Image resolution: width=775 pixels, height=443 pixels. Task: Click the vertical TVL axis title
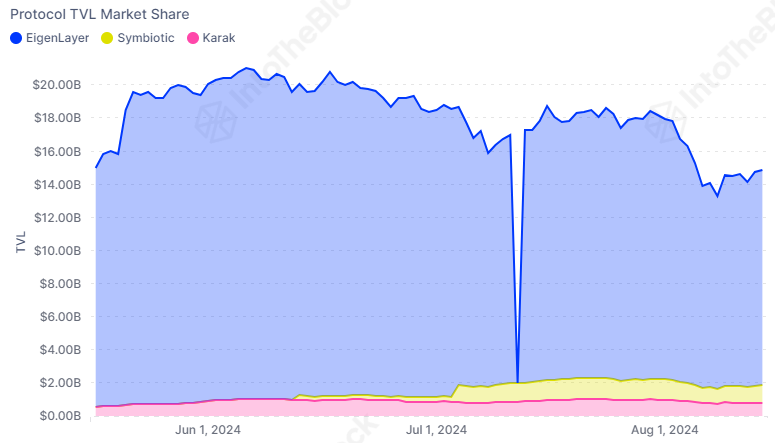coord(21,243)
